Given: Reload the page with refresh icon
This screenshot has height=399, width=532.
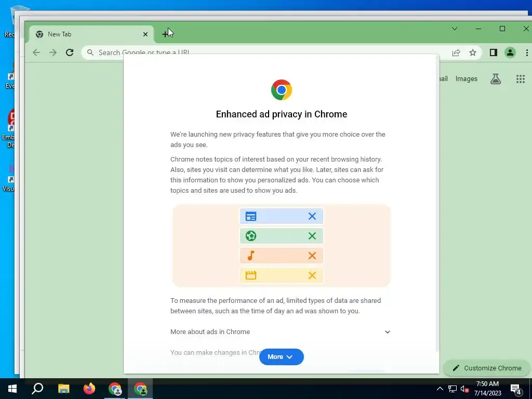Looking at the screenshot, I should pos(70,52).
